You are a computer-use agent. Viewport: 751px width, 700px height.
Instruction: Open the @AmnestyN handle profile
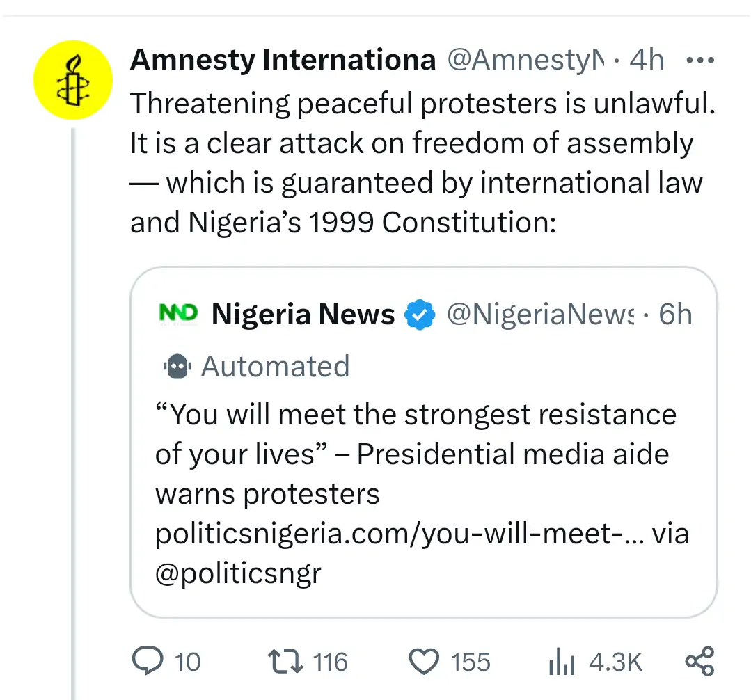(x=525, y=61)
